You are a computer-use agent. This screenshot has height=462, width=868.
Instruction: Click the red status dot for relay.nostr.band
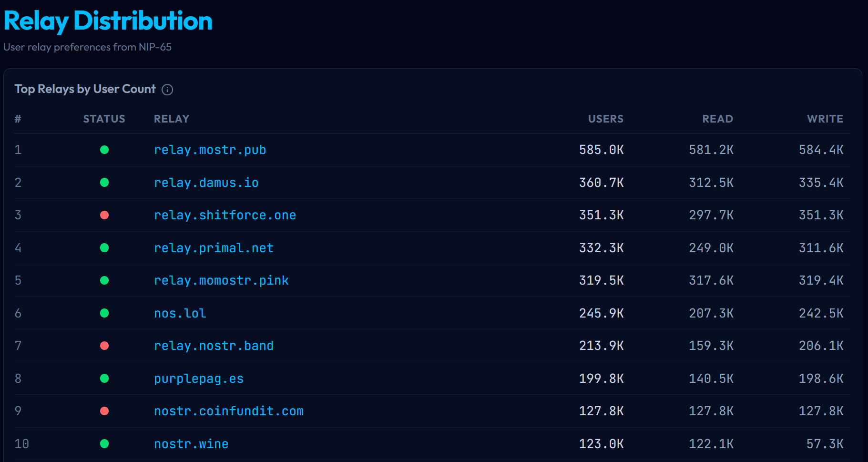click(x=104, y=346)
